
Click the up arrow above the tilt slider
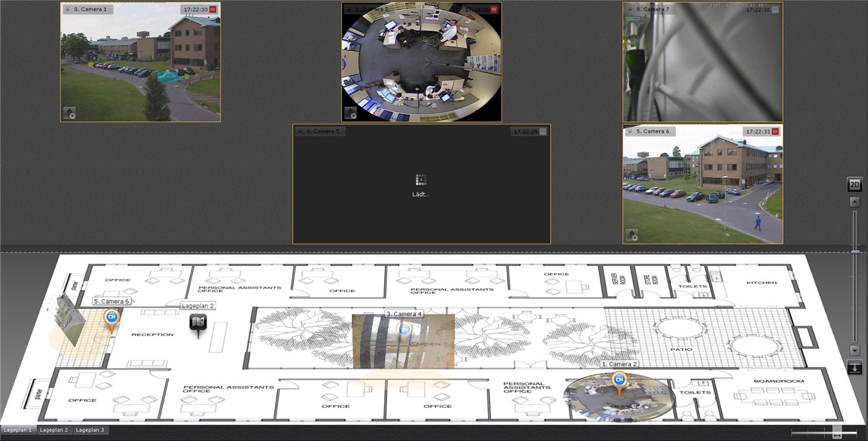click(x=854, y=202)
